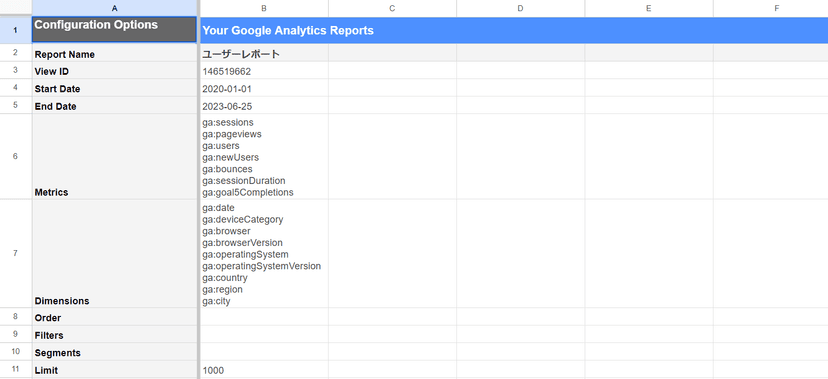
Task: Select the 2020-01-01 start date cell
Action: [x=264, y=88]
